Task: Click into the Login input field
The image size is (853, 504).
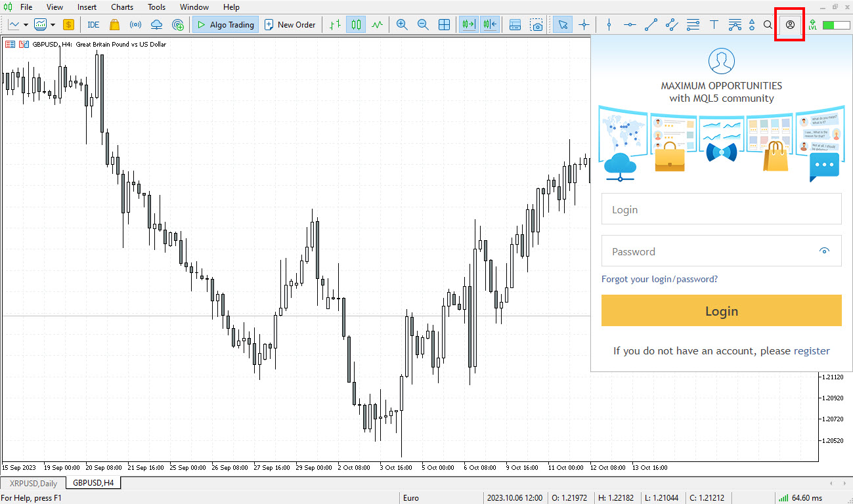Action: [721, 210]
